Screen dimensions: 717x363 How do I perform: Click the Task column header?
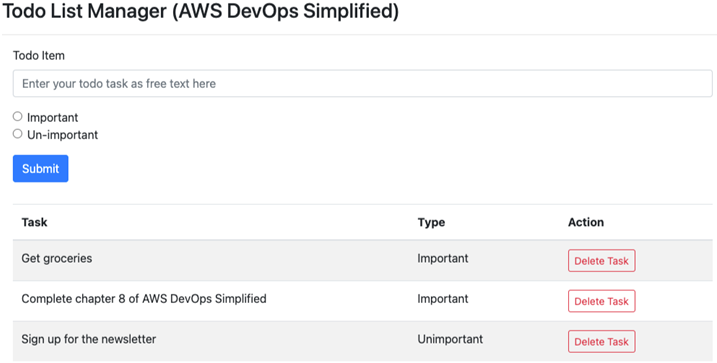click(34, 222)
